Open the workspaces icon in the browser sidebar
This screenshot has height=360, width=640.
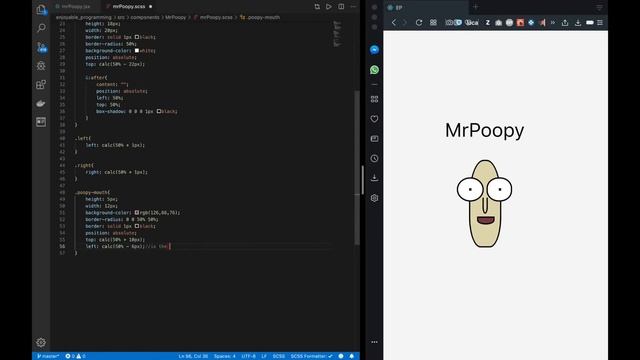374,99
